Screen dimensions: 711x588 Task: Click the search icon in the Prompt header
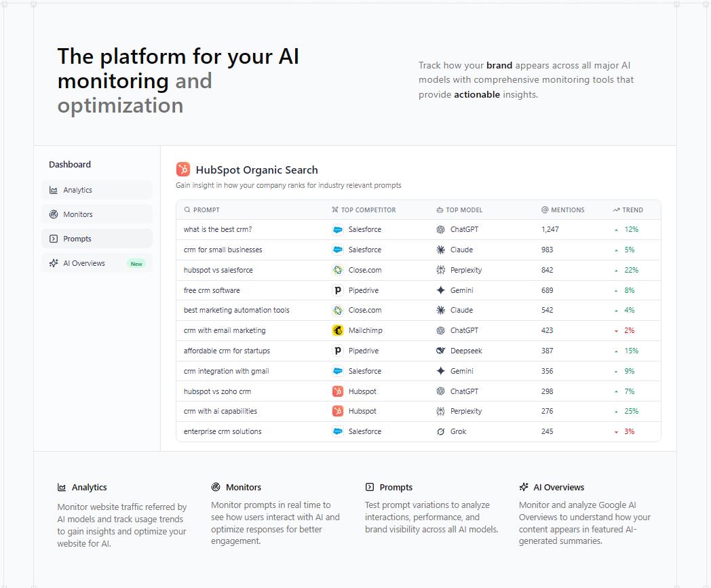(x=187, y=210)
